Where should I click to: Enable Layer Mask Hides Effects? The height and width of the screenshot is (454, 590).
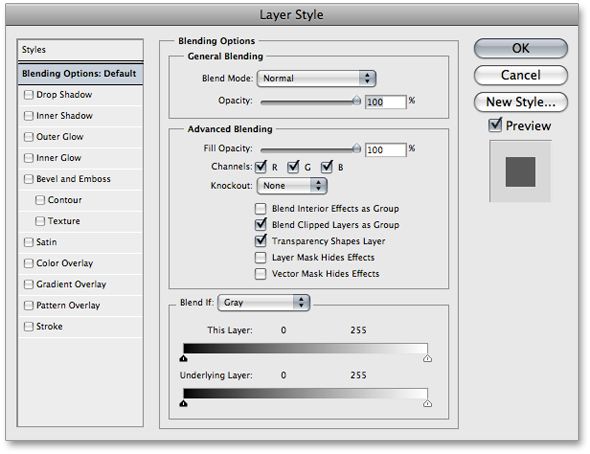260,257
